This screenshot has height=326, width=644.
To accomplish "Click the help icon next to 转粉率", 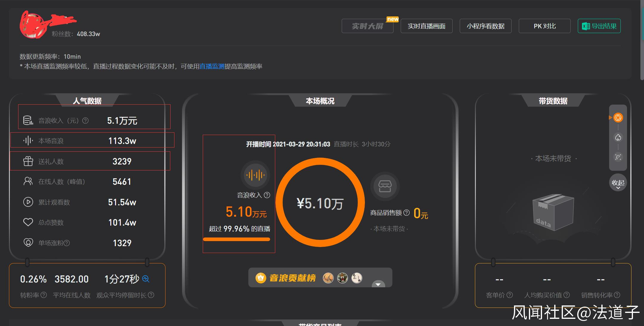I will pyautogui.click(x=44, y=295).
